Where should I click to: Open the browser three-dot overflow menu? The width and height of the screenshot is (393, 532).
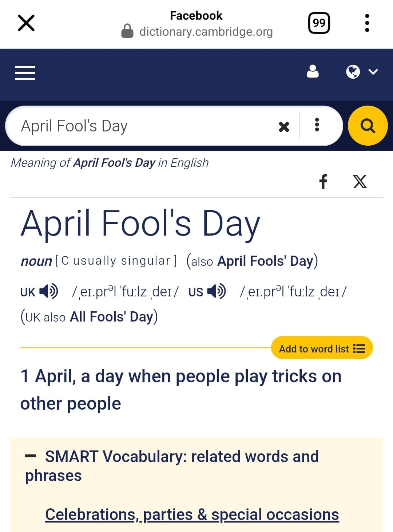coord(367,23)
